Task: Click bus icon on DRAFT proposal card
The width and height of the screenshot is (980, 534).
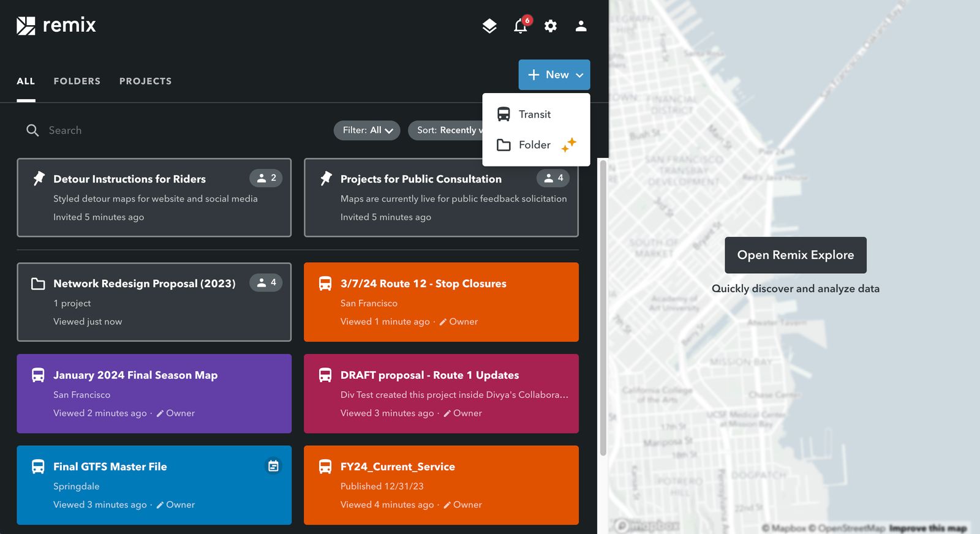Action: (x=325, y=375)
